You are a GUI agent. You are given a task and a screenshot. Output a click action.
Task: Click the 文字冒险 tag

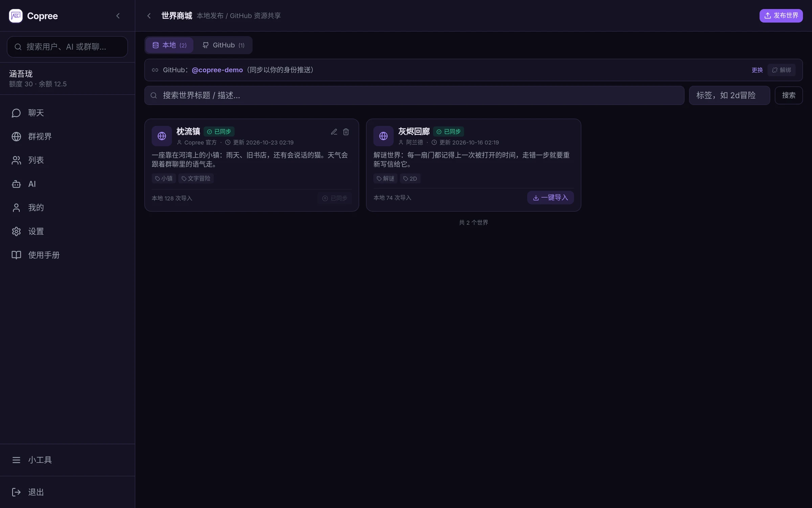(196, 178)
